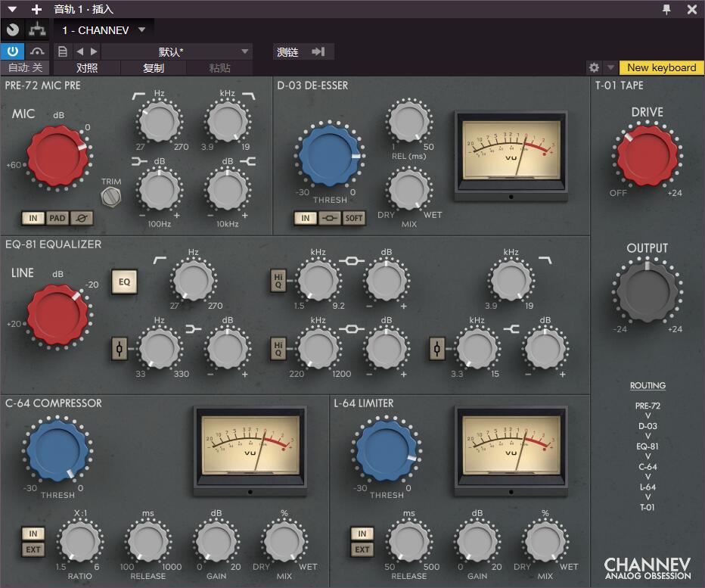705x588 pixels.
Task: Click PRE-72 low-pass kHz knob
Action: click(227, 122)
